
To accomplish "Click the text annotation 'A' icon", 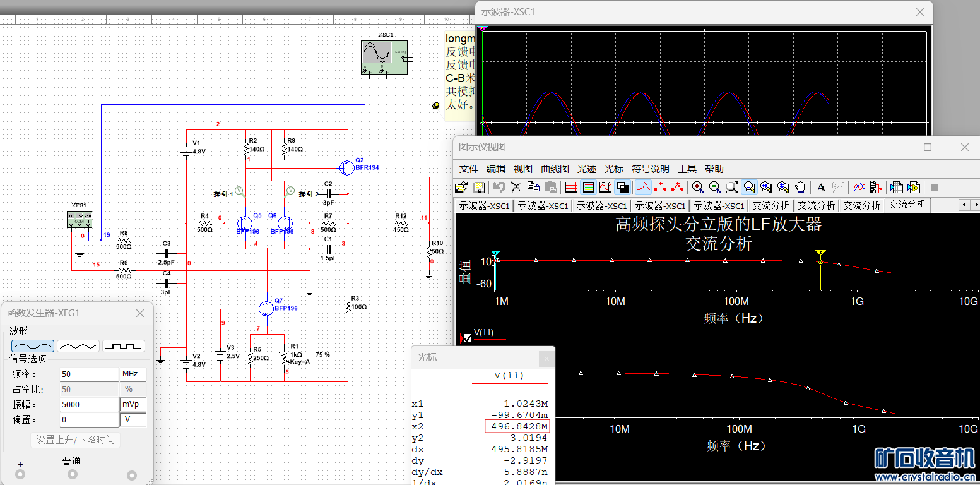I will click(821, 187).
